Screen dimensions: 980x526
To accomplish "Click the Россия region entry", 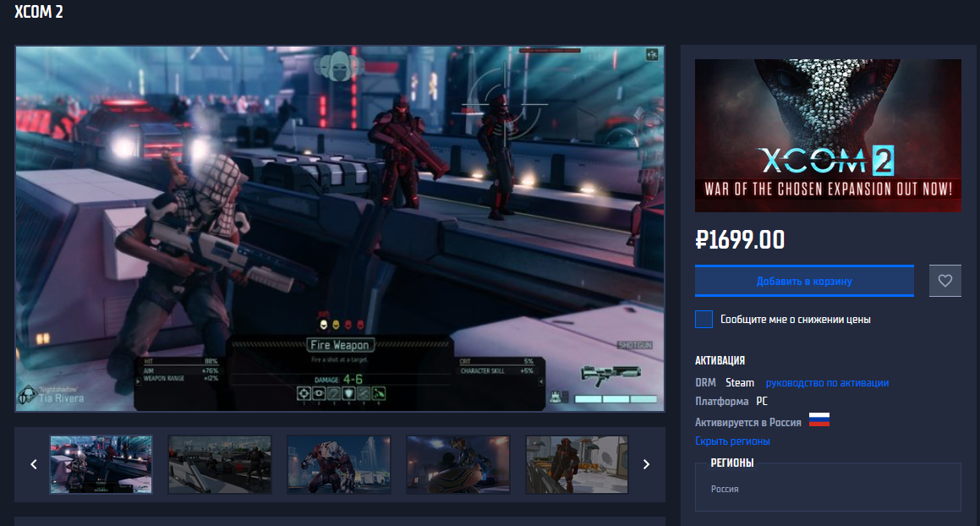I will [x=725, y=489].
